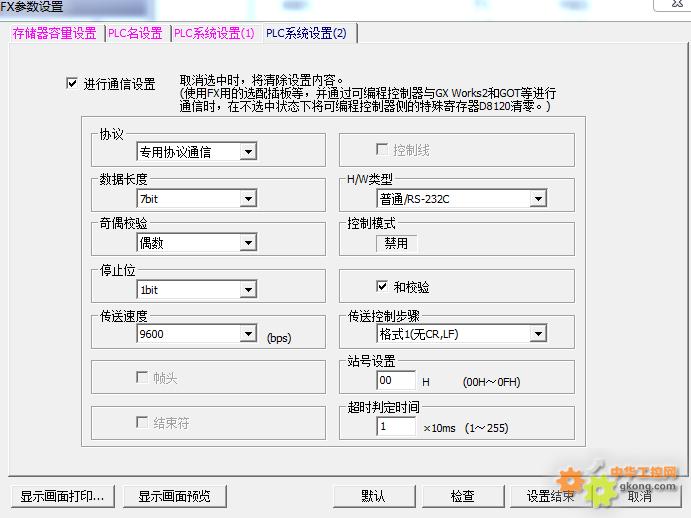Click the 检查 button
691x518 pixels.
click(462, 496)
